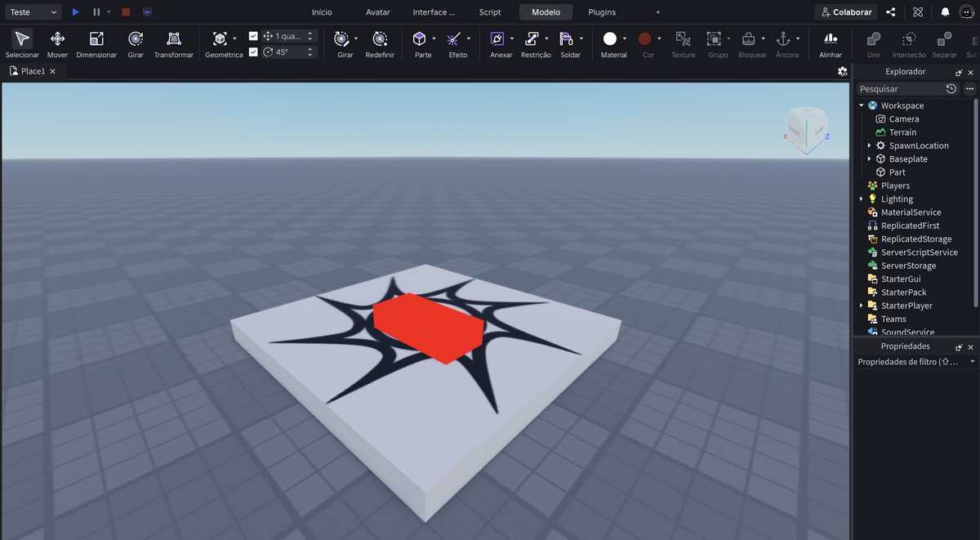Screen dimensions: 980x540
Task: Click the pause button in top bar
Action: (x=96, y=12)
